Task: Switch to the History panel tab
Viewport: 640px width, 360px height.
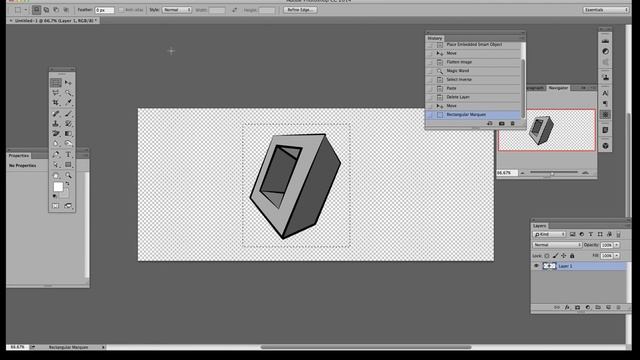Action: tap(435, 38)
